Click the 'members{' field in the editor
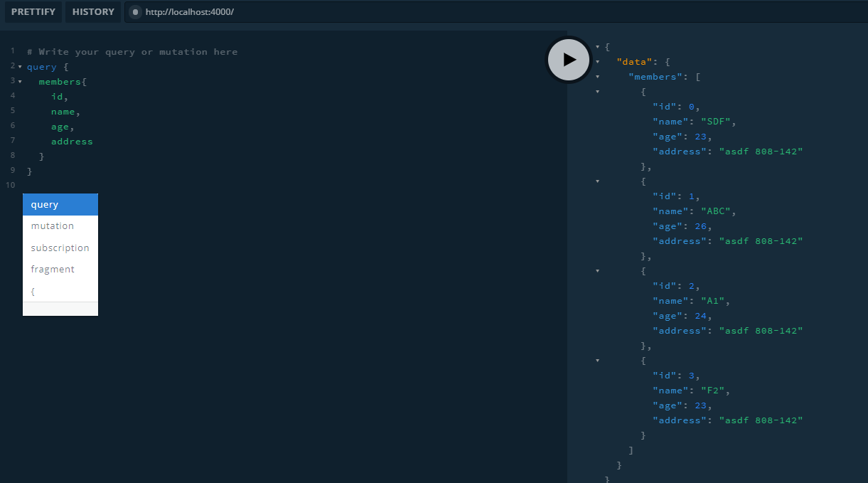Viewport: 868px width, 483px height. [63, 82]
